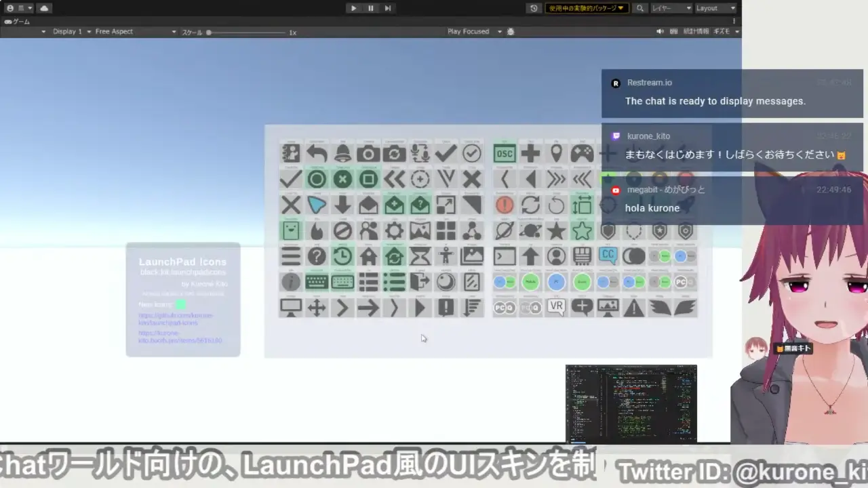The height and width of the screenshot is (488, 868).
Task: Select the green outlined star icon
Action: click(x=582, y=231)
